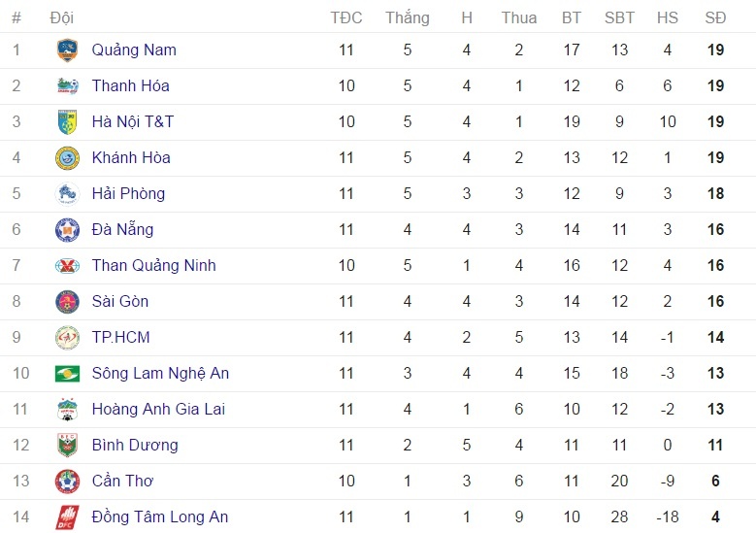Click the Quảng Nam club logo
This screenshot has height=533, width=756.
(x=67, y=50)
